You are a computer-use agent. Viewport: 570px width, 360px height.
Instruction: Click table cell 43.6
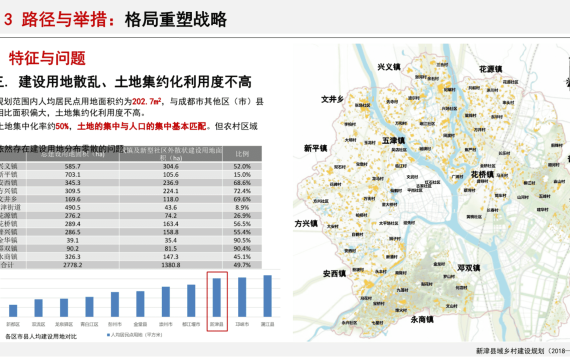170,207
